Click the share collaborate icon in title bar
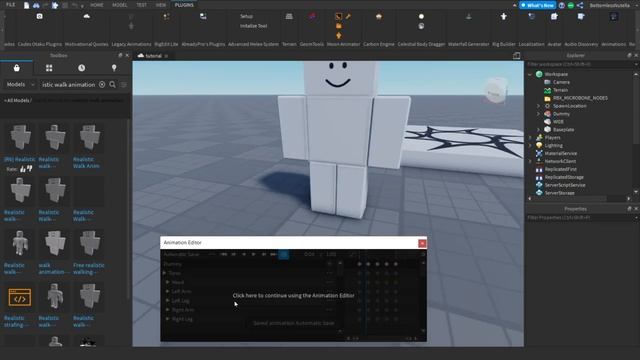640x360 pixels. 580,5
